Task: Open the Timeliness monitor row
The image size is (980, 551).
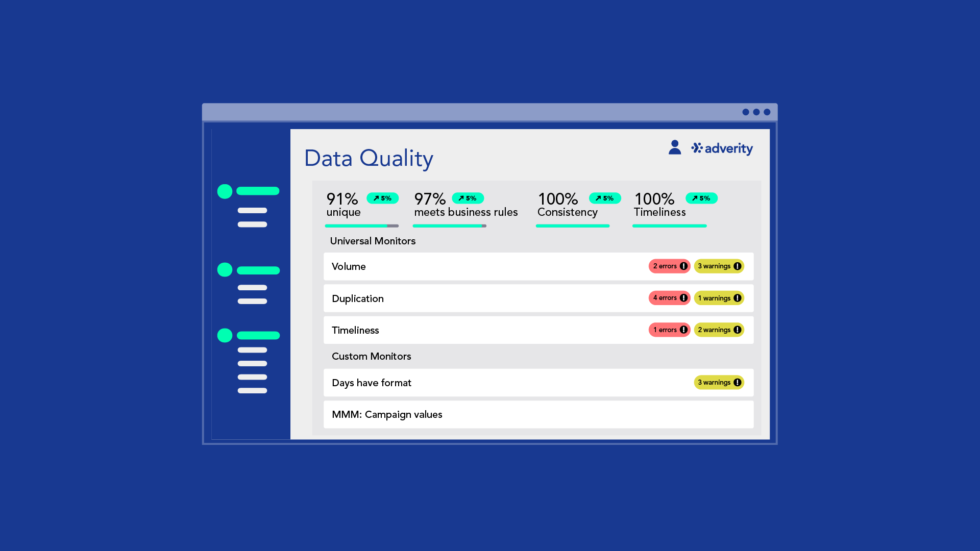Action: click(x=459, y=330)
